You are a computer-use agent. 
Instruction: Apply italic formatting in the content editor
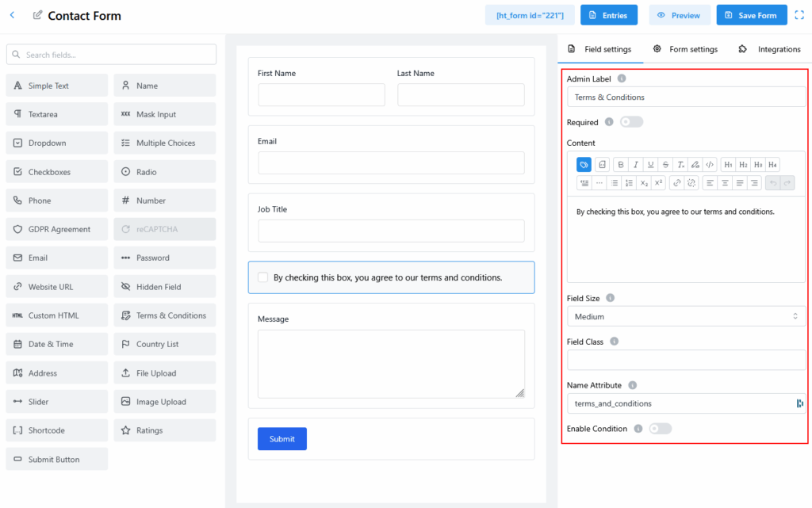click(x=636, y=165)
